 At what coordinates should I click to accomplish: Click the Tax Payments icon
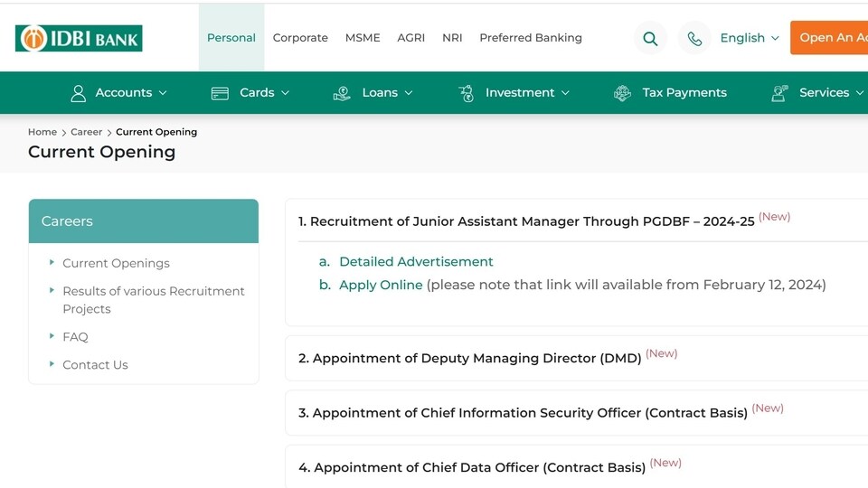pyautogui.click(x=622, y=93)
